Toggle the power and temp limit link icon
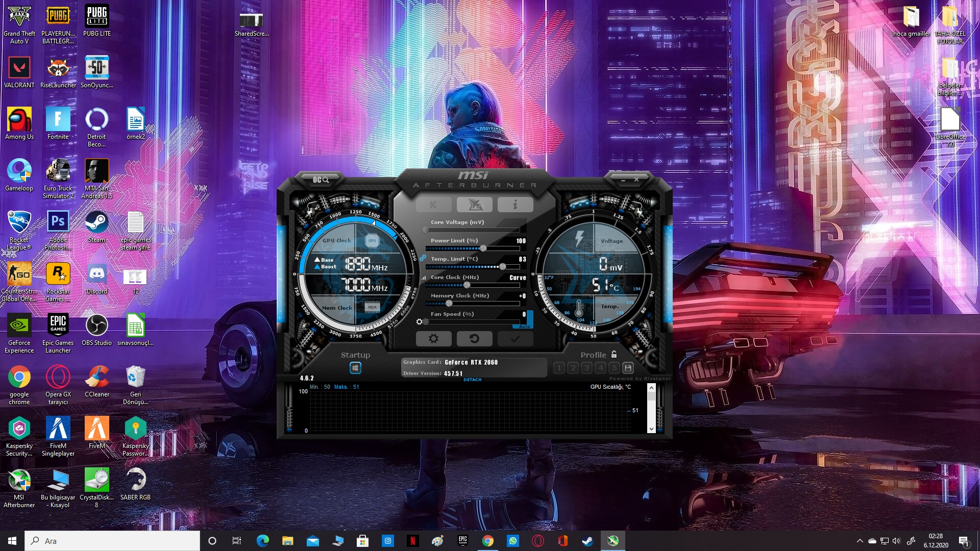The width and height of the screenshot is (980, 551). pos(423,258)
